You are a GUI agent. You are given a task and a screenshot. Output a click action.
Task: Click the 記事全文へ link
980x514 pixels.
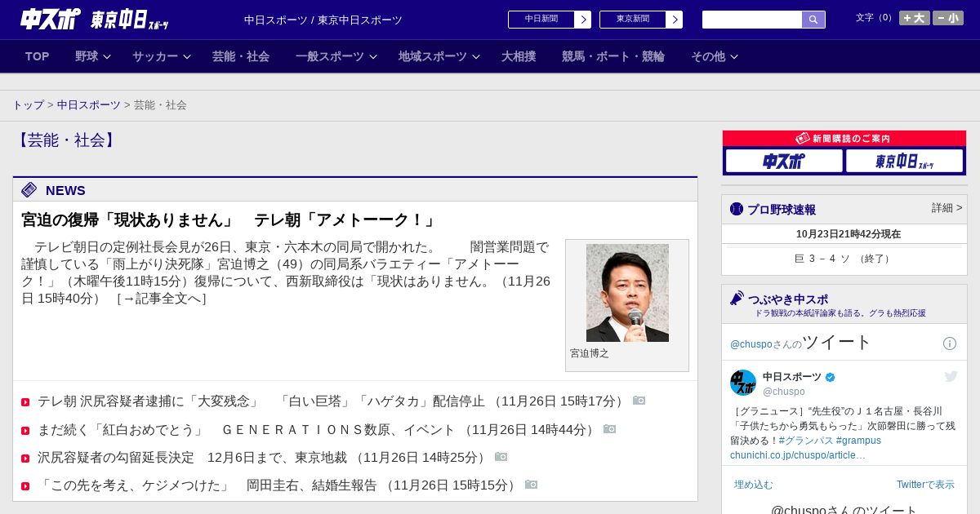[161, 299]
